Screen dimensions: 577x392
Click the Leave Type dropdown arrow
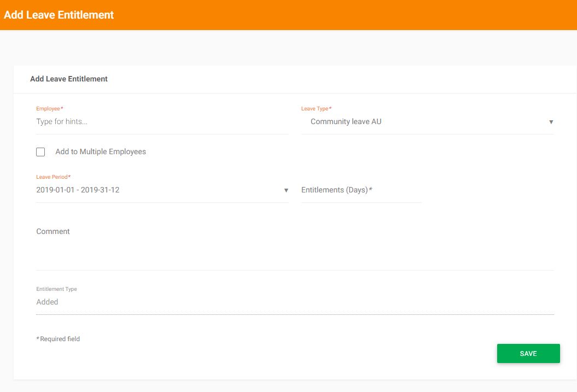coord(551,122)
